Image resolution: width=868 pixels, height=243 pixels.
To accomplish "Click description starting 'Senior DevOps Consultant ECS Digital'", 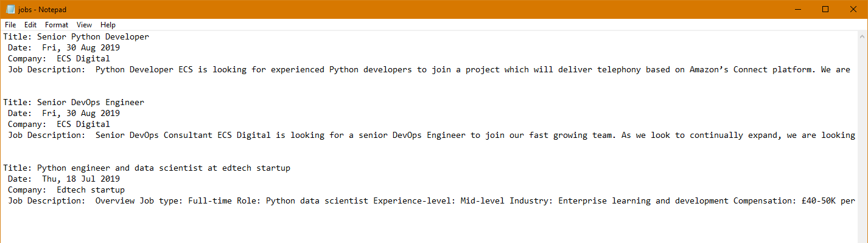I will (x=432, y=135).
